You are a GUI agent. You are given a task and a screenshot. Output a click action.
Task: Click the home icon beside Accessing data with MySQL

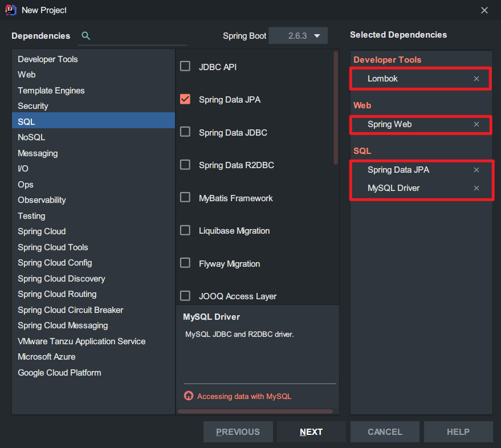point(189,396)
